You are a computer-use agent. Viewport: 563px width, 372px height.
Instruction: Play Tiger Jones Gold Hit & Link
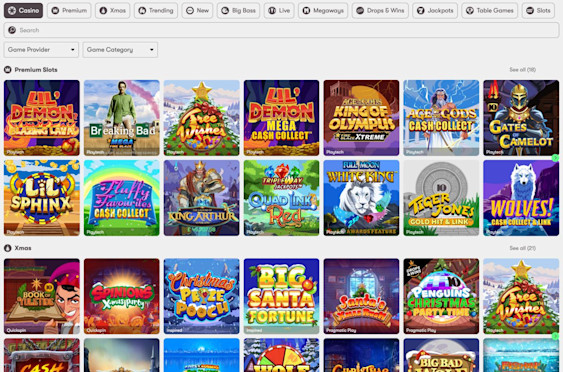pyautogui.click(x=441, y=198)
